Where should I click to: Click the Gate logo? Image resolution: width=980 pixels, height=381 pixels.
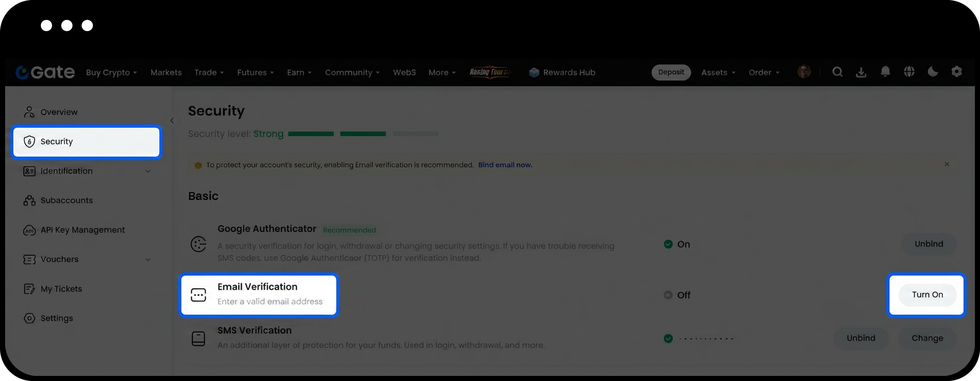(45, 72)
